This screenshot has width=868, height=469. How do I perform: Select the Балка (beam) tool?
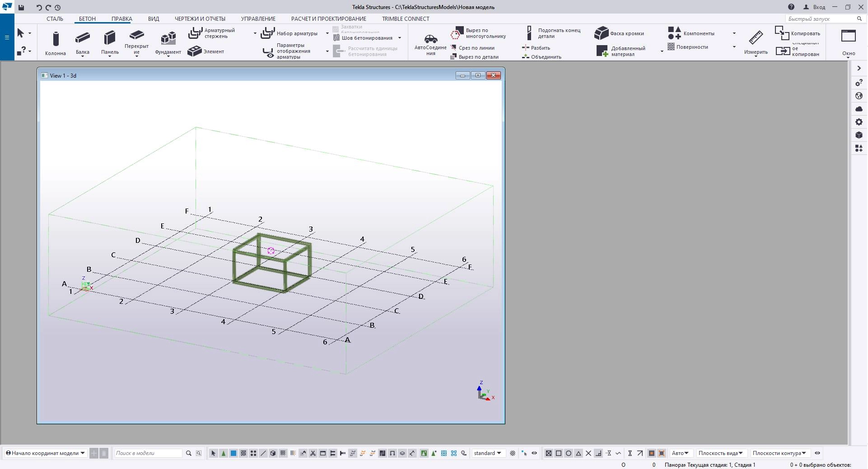coord(83,43)
